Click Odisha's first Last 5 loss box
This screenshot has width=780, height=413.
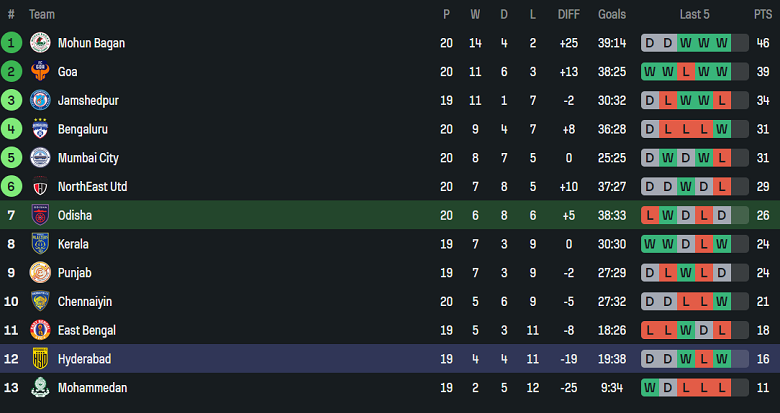pos(650,215)
